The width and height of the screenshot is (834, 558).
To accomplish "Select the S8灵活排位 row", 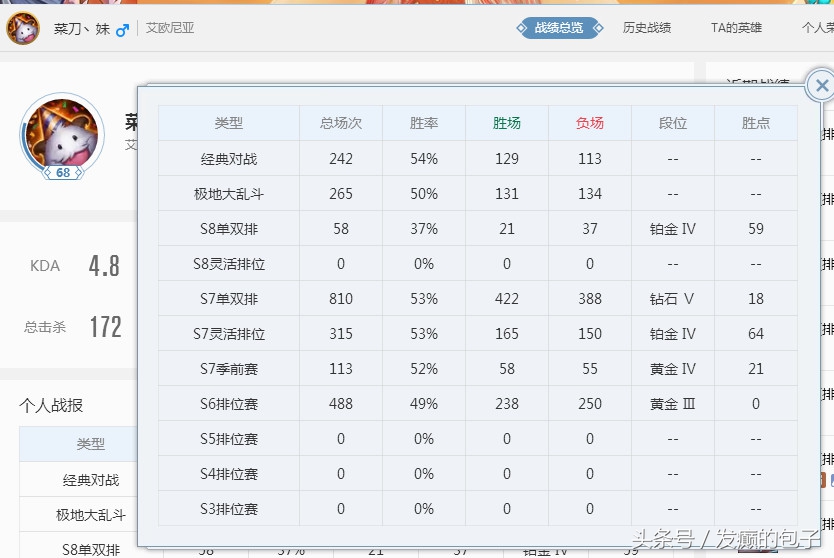I will (x=478, y=264).
